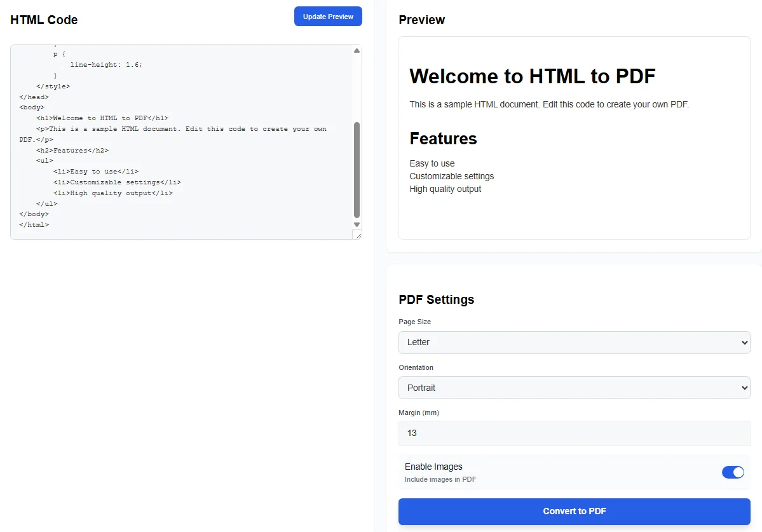This screenshot has width=762, height=532.
Task: Click the textarea resize grip icon
Action: (x=357, y=235)
